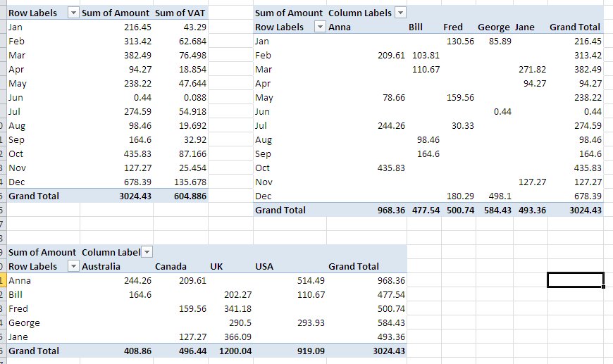Image resolution: width=613 pixels, height=364 pixels.
Task: Open Column Labels filter above Bill and Fred
Action: [401, 13]
